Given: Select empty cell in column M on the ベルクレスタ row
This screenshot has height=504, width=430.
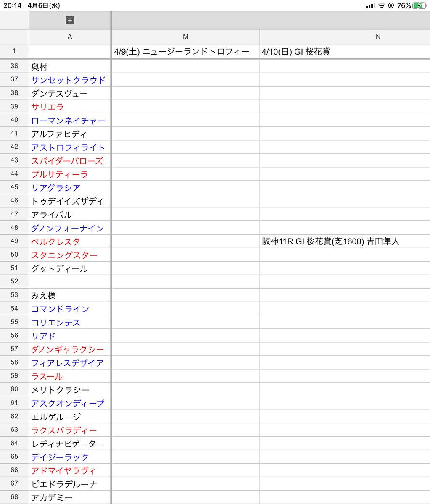Looking at the screenshot, I should (186, 241).
